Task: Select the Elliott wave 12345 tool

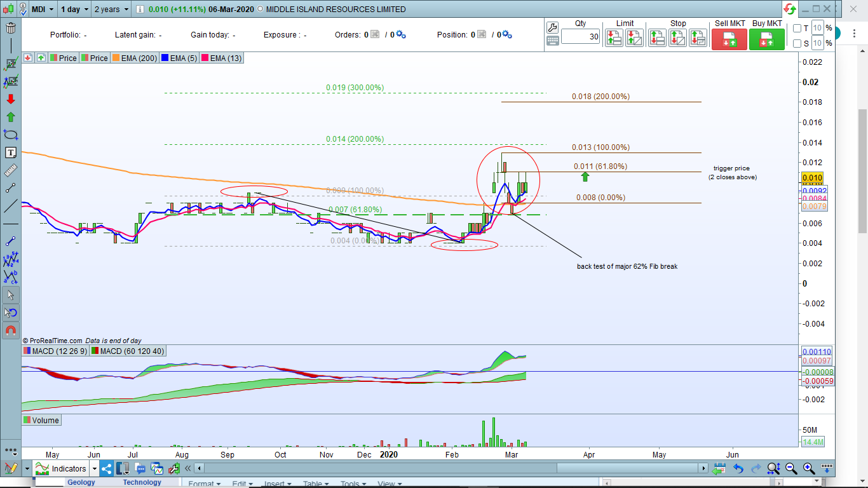Action: [11, 259]
